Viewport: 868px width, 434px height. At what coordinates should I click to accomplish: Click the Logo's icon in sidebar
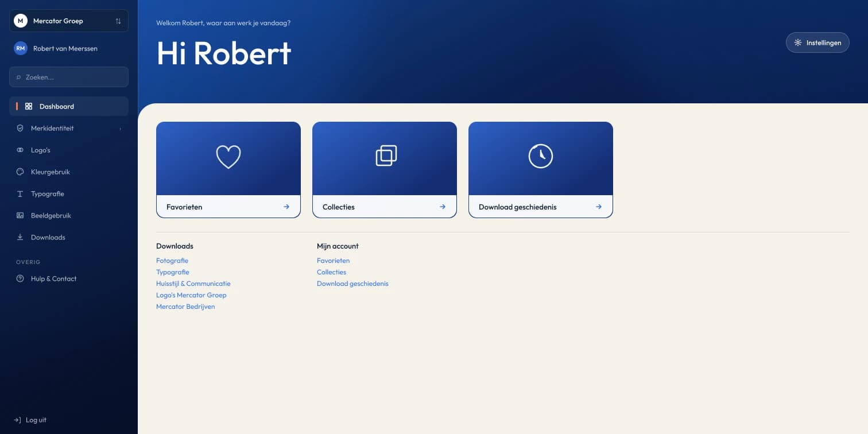[x=20, y=150]
